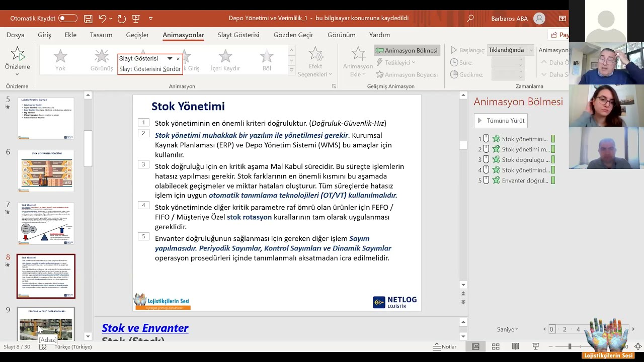Choose the Yok animation effect
The height and width of the screenshot is (362, 644).
pos(60,60)
